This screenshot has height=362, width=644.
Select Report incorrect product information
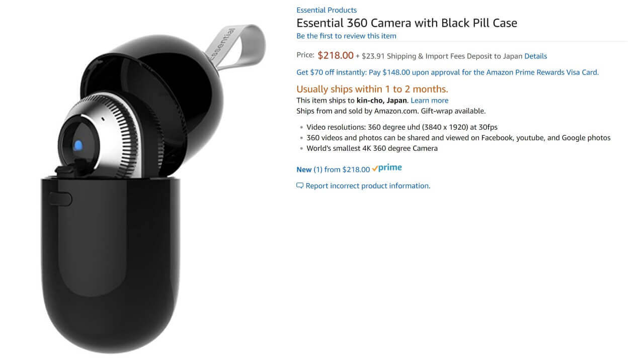tap(368, 186)
